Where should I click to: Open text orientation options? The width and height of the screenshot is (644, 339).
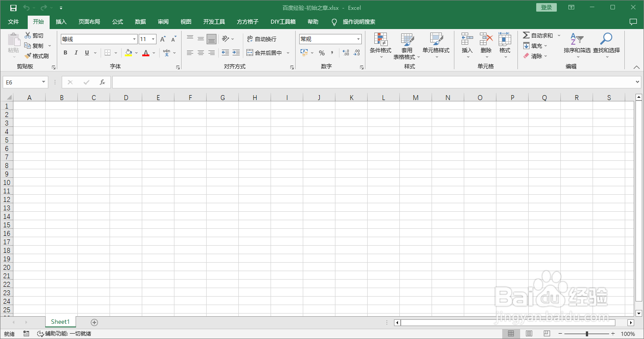click(x=228, y=39)
